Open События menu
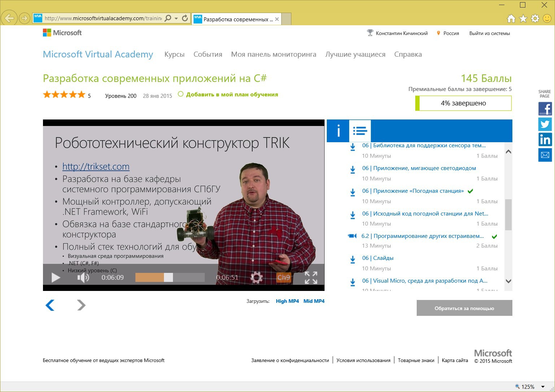The image size is (555, 392). pos(208,55)
